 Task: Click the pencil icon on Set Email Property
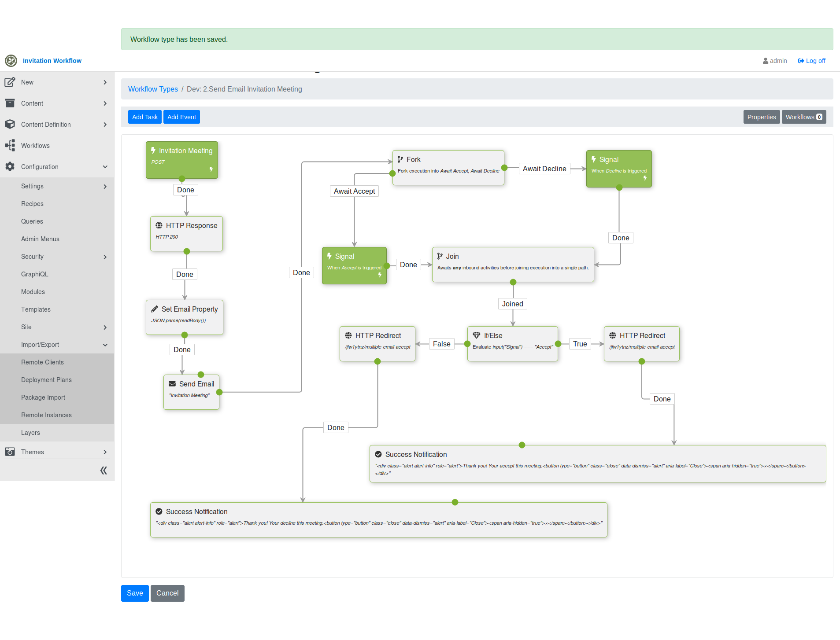154,309
